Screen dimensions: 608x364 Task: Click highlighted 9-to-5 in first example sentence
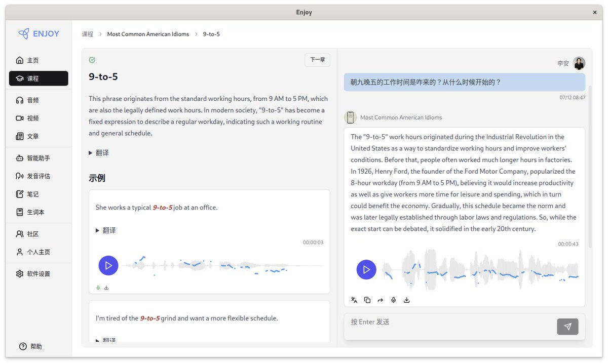(163, 207)
